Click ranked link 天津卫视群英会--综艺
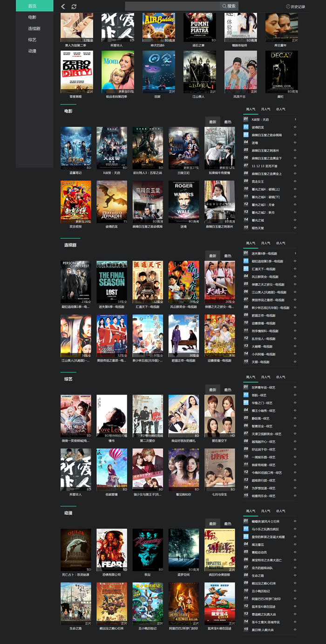 (266, 434)
